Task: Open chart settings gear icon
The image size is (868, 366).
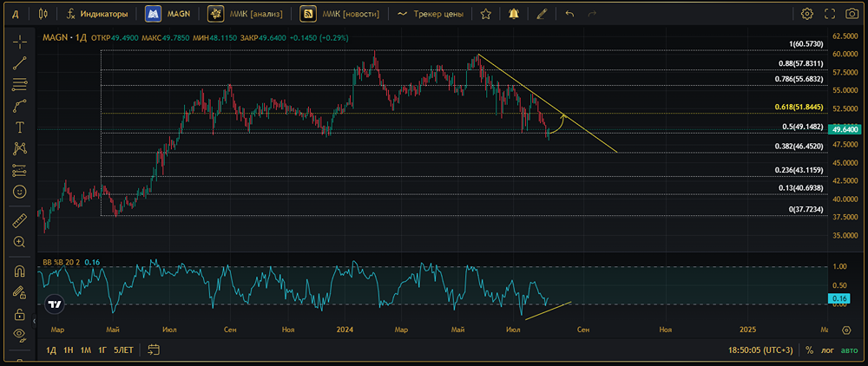Action: (807, 14)
